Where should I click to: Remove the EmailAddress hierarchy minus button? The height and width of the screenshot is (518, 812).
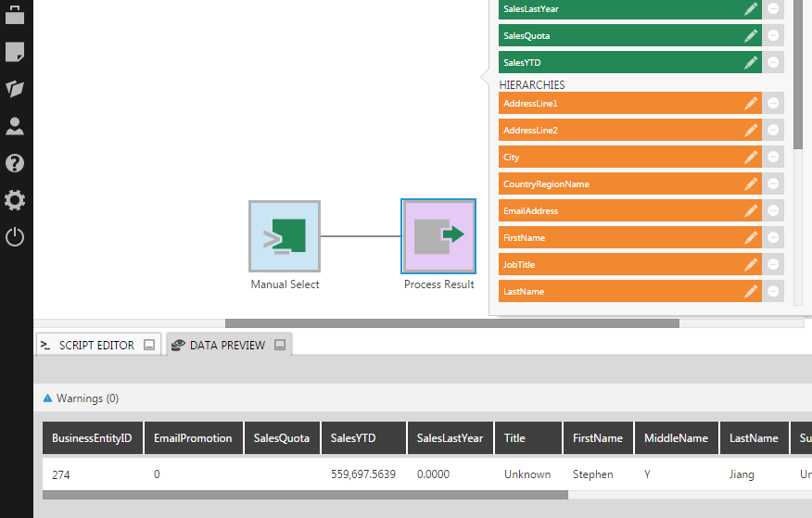[x=773, y=210]
